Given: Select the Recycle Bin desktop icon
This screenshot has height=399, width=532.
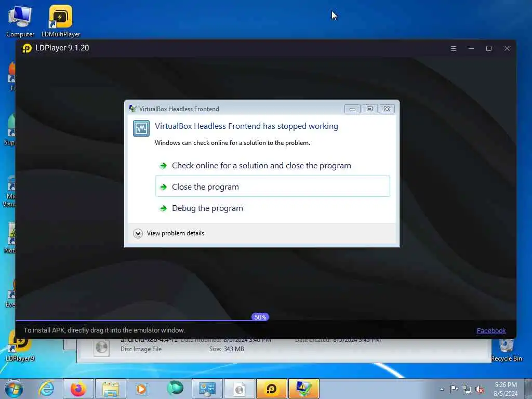Looking at the screenshot, I should tap(506, 350).
